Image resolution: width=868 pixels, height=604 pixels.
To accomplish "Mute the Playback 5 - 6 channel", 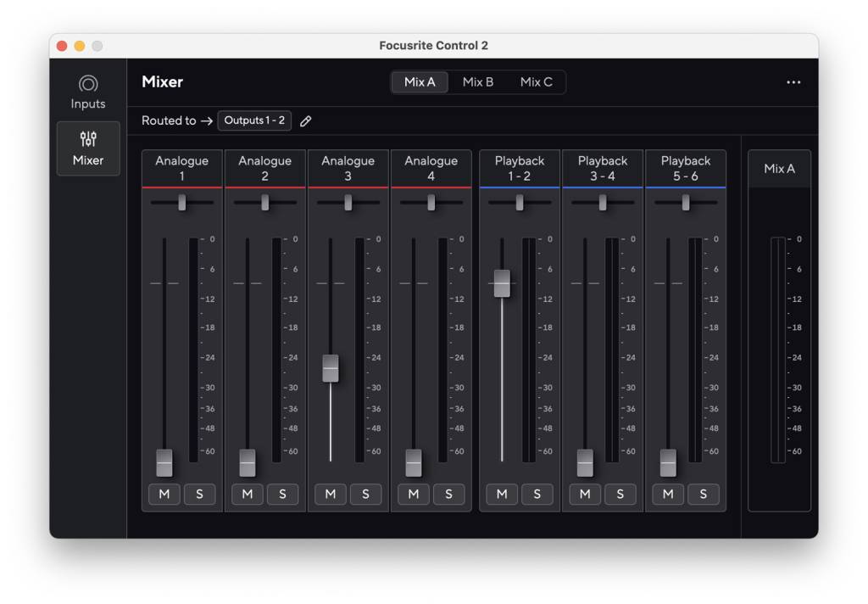I will pos(668,495).
